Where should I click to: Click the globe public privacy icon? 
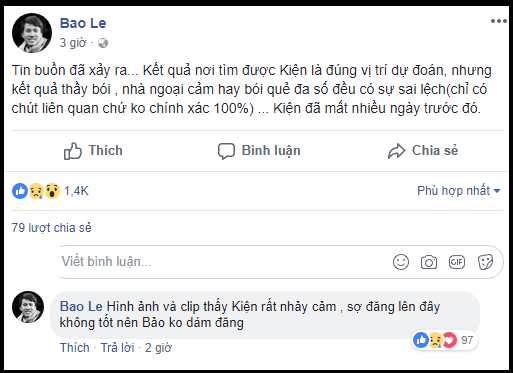pyautogui.click(x=103, y=43)
